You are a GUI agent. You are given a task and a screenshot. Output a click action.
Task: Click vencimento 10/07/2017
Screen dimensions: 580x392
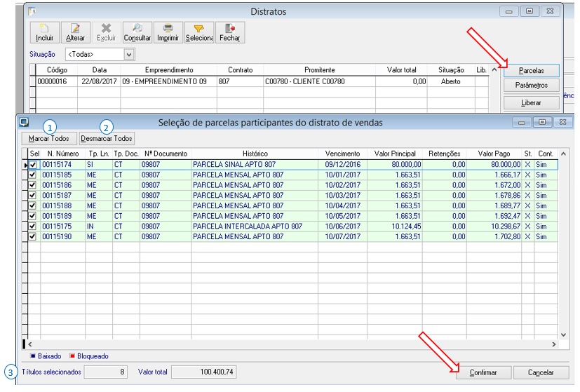click(342, 237)
